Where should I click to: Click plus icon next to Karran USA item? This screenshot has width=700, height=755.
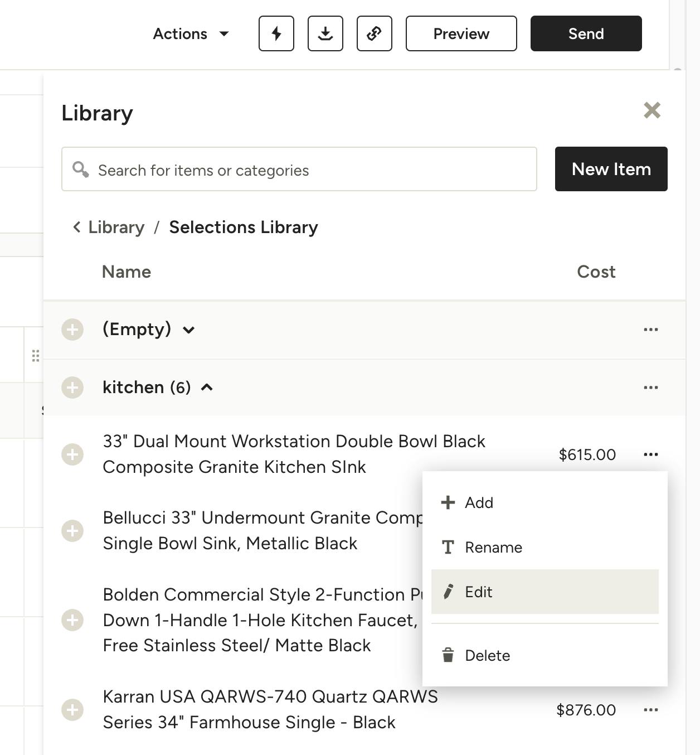point(72,710)
